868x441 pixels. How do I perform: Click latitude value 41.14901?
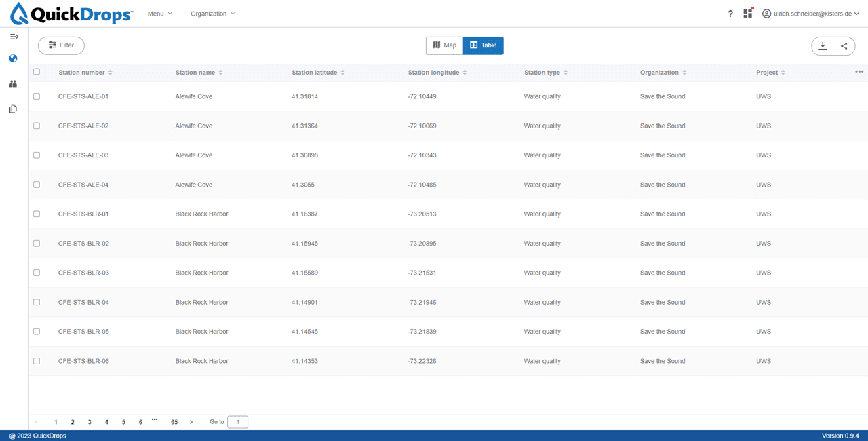click(x=305, y=302)
